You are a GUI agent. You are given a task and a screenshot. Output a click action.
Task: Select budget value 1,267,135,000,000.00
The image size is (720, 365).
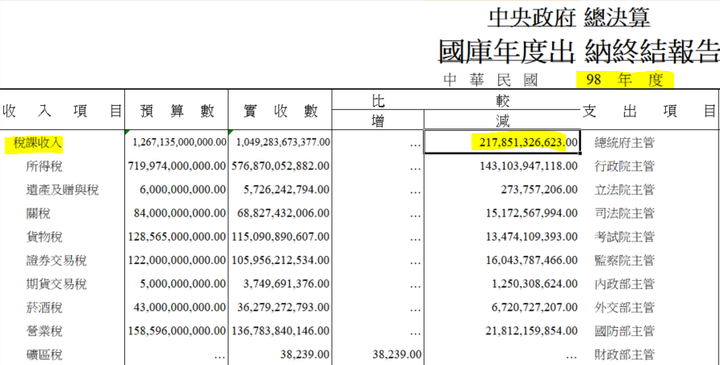pos(179,142)
